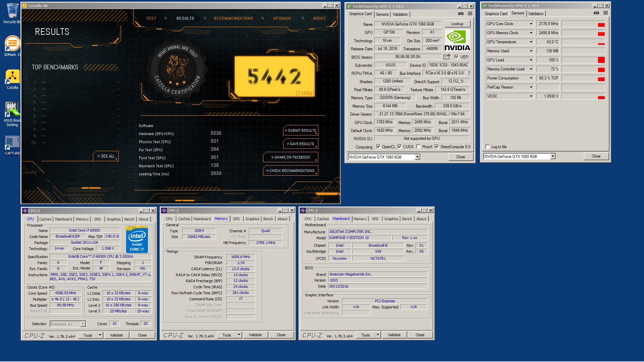This screenshot has width=644, height=362.
Task: Click CHECK RECOMMENDATIONS button
Action: pyautogui.click(x=291, y=171)
